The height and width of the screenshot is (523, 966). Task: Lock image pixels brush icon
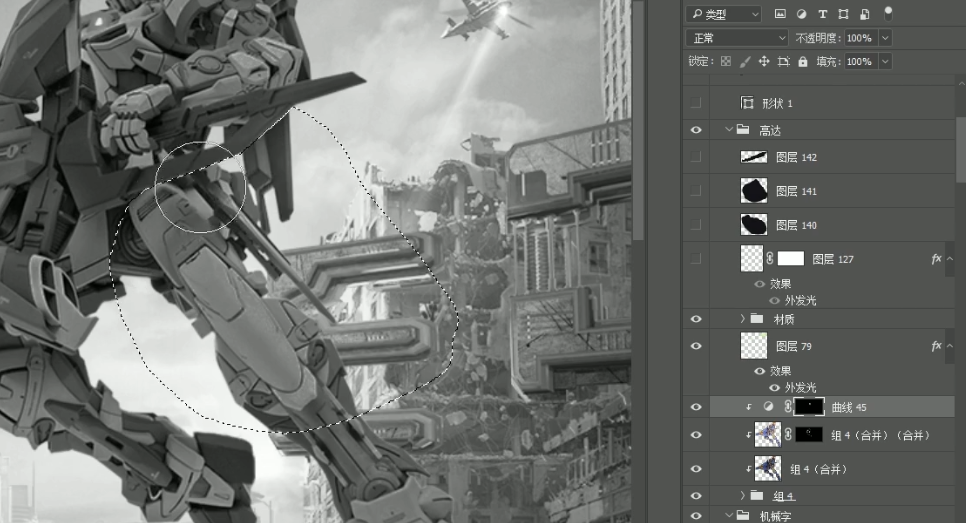(x=745, y=61)
